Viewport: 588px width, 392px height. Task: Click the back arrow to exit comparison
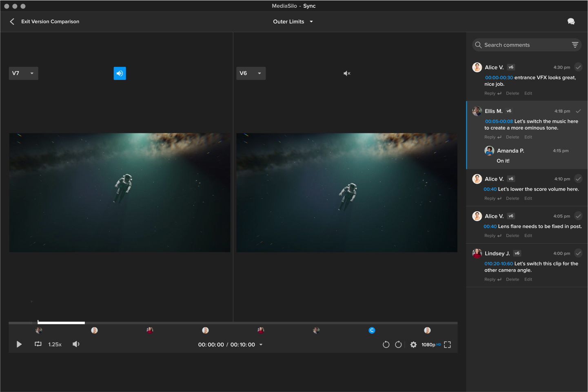(x=12, y=21)
